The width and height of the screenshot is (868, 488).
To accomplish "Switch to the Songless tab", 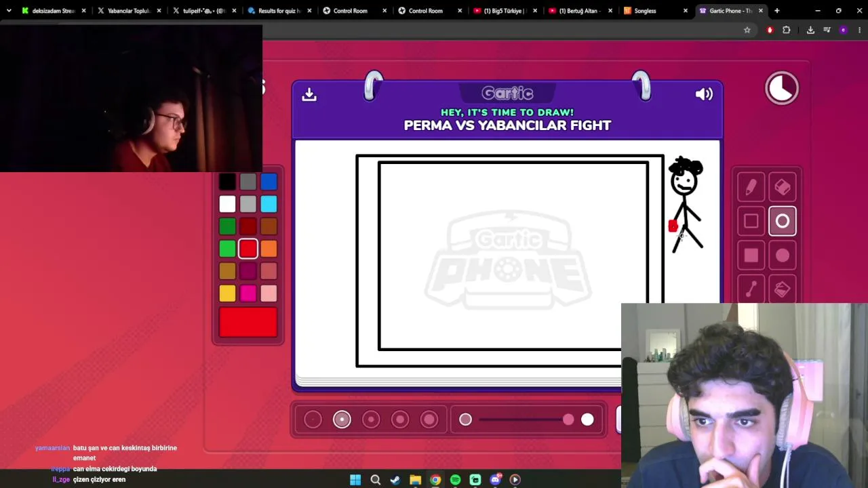I will click(654, 11).
